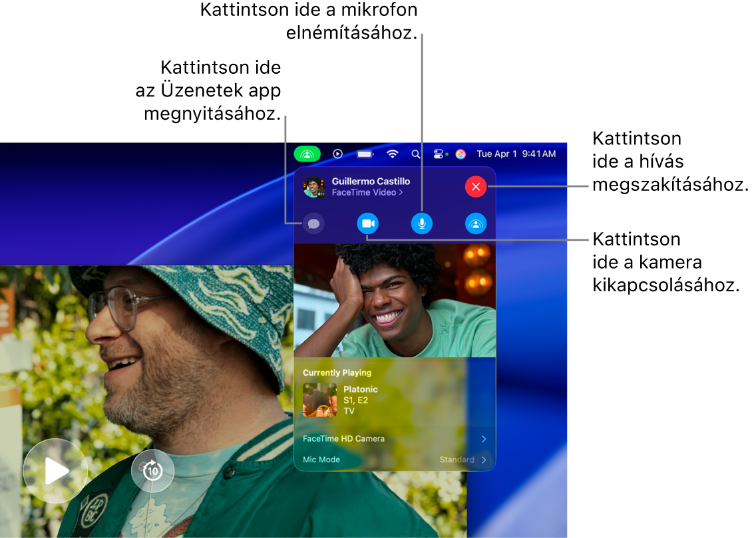The width and height of the screenshot is (756, 538).
Task: Click the Siri icon in the menu bar
Action: (461, 154)
